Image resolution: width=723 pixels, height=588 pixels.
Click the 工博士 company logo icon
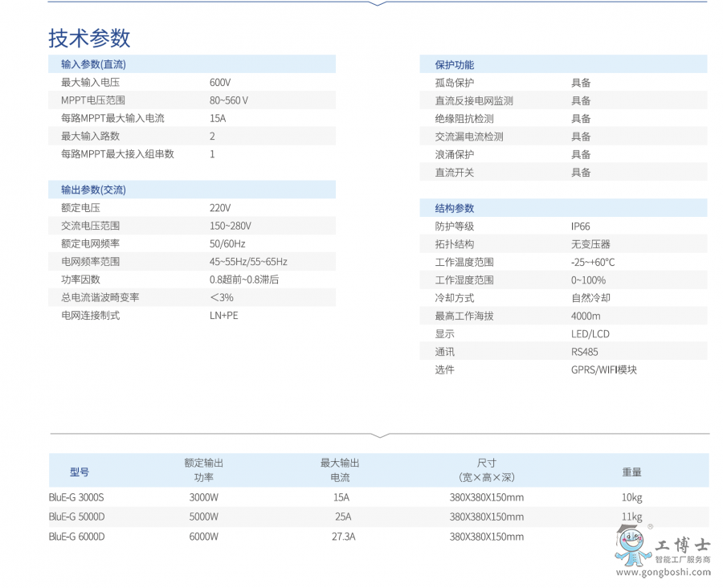[631, 544]
